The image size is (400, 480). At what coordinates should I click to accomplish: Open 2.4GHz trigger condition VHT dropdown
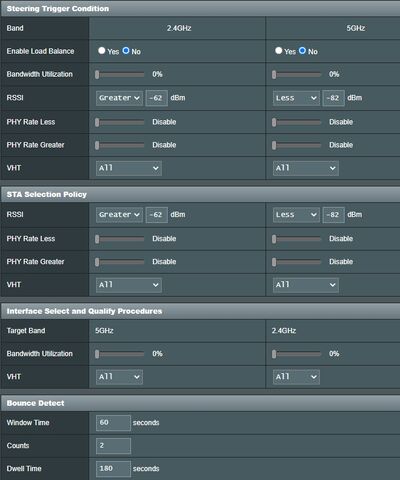point(129,168)
